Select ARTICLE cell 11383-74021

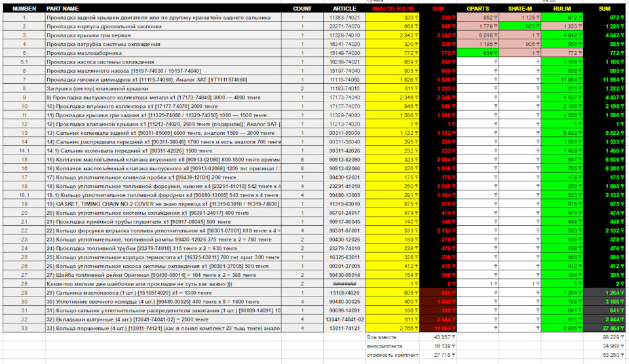coord(344,18)
